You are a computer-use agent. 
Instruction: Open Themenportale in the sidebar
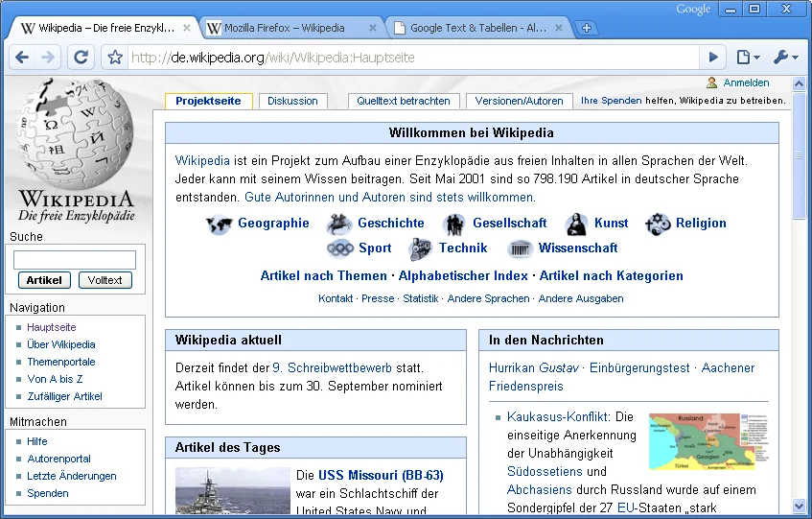pyautogui.click(x=61, y=362)
